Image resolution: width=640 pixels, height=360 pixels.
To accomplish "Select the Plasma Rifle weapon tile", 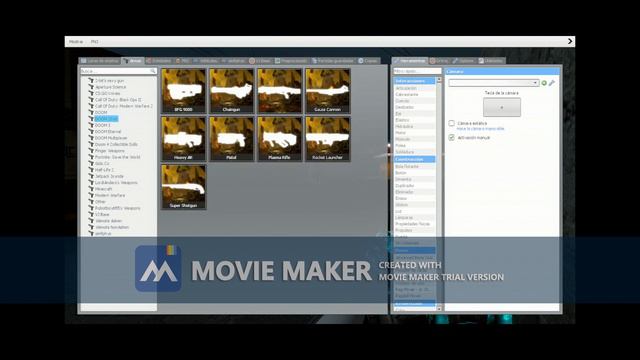I will (280, 139).
